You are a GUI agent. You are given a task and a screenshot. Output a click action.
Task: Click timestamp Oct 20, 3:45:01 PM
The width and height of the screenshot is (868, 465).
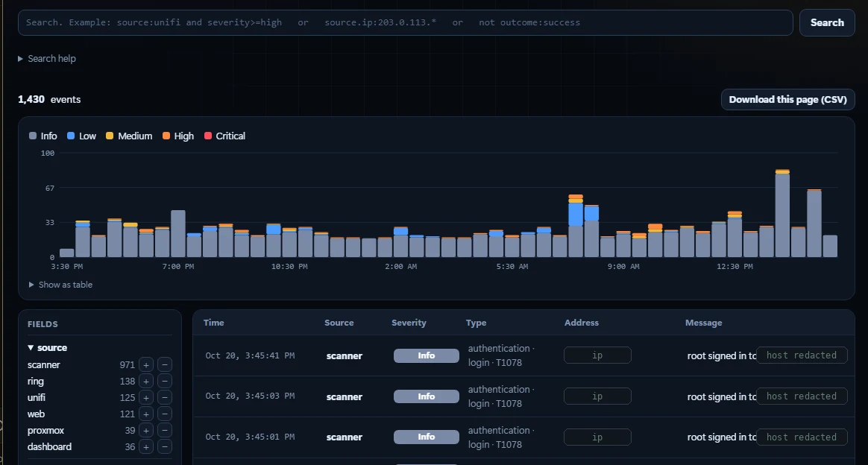click(250, 437)
